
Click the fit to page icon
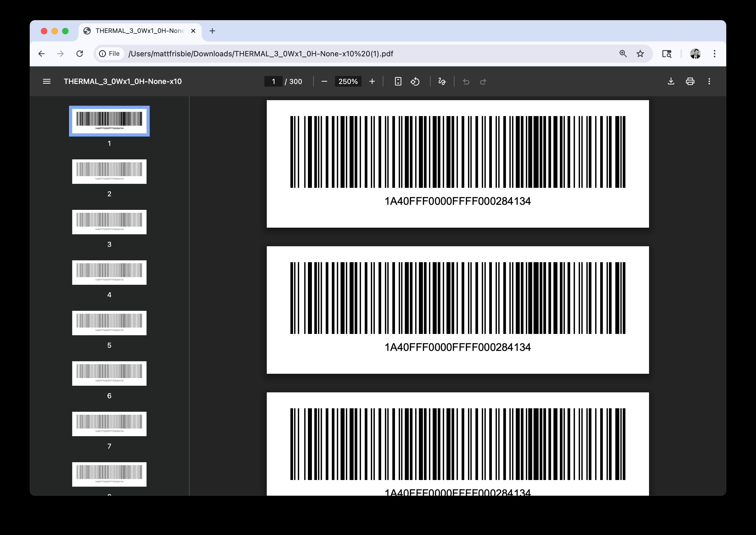(x=398, y=81)
